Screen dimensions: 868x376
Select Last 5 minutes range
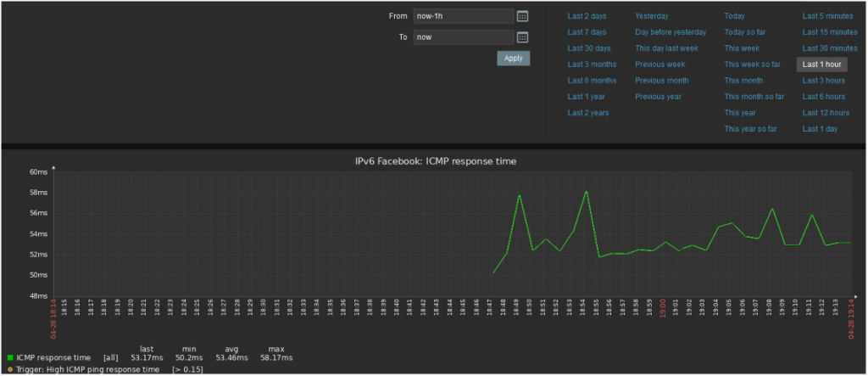(x=827, y=16)
